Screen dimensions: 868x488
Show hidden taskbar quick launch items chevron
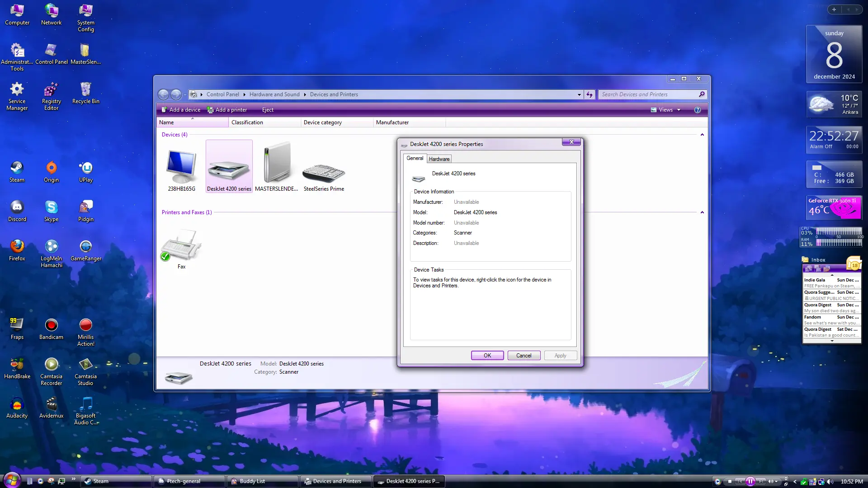[x=73, y=479]
